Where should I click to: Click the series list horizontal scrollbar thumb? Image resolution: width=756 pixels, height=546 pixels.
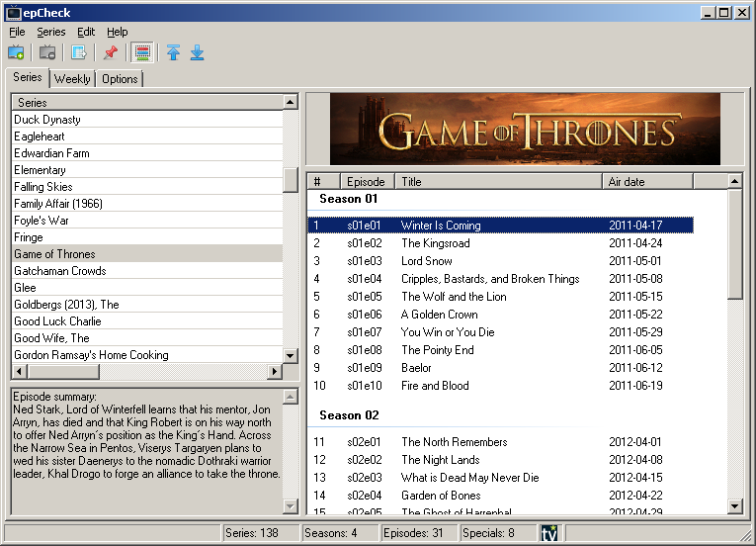[63, 371]
